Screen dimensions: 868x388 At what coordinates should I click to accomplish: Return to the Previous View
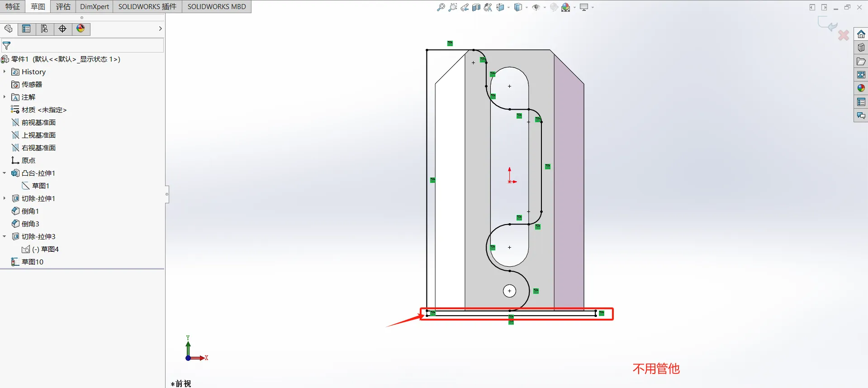pyautogui.click(x=465, y=7)
